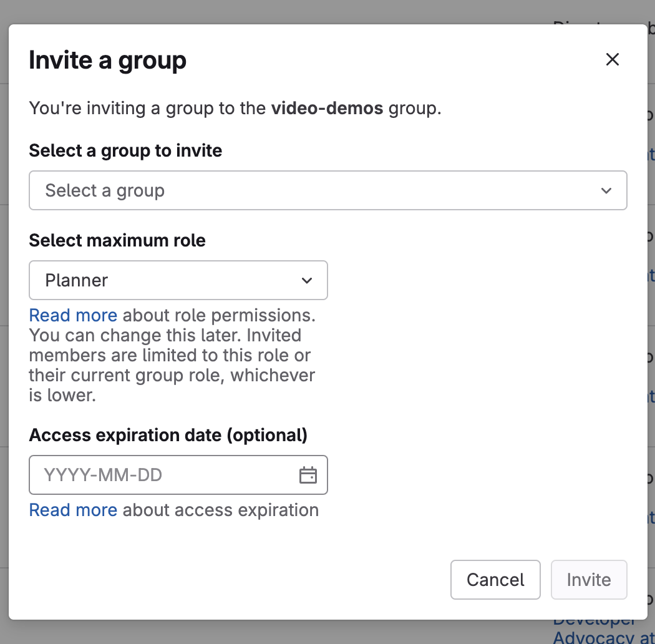Click "Read more" about access expiration
This screenshot has width=655, height=644.
click(x=72, y=510)
